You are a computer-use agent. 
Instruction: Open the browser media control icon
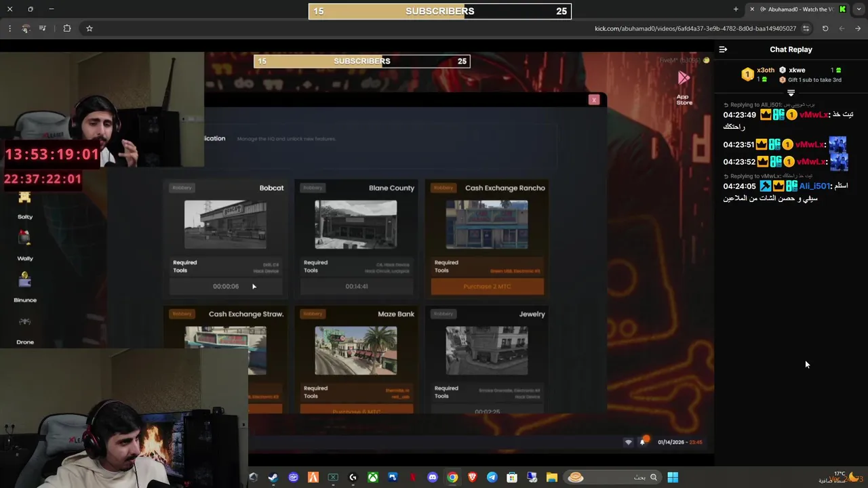coord(43,28)
